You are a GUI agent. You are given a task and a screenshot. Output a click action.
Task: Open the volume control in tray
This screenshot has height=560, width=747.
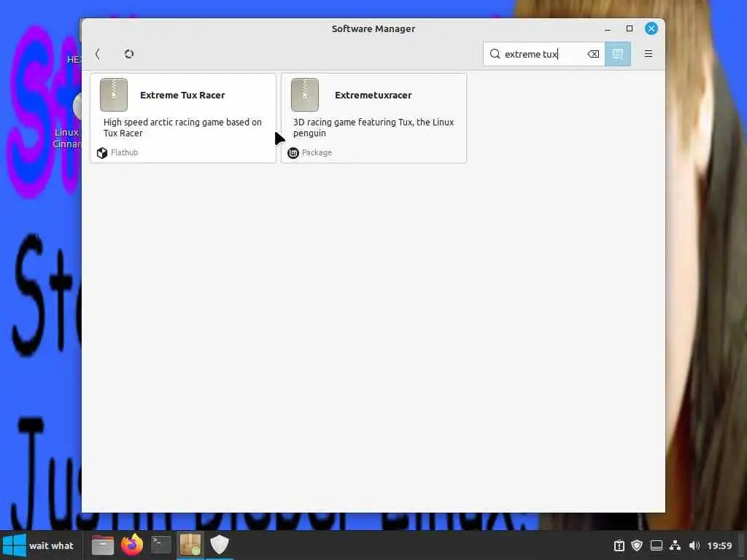[x=694, y=545]
